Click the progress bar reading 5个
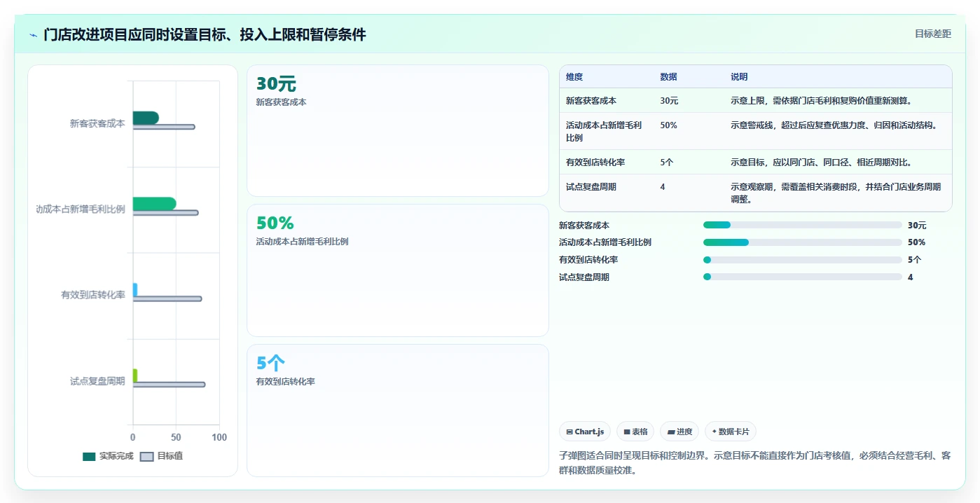Viewport: 980px width, 503px height. pyautogui.click(x=803, y=260)
